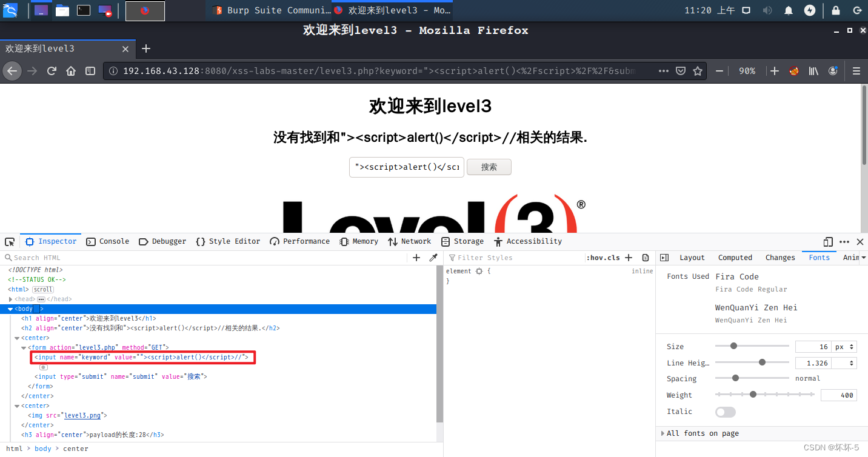Zoom out with the minus button
868x457 pixels.
(719, 71)
